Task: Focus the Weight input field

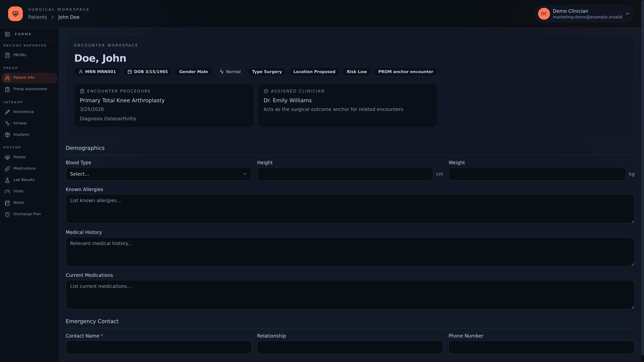Action: pyautogui.click(x=537, y=174)
